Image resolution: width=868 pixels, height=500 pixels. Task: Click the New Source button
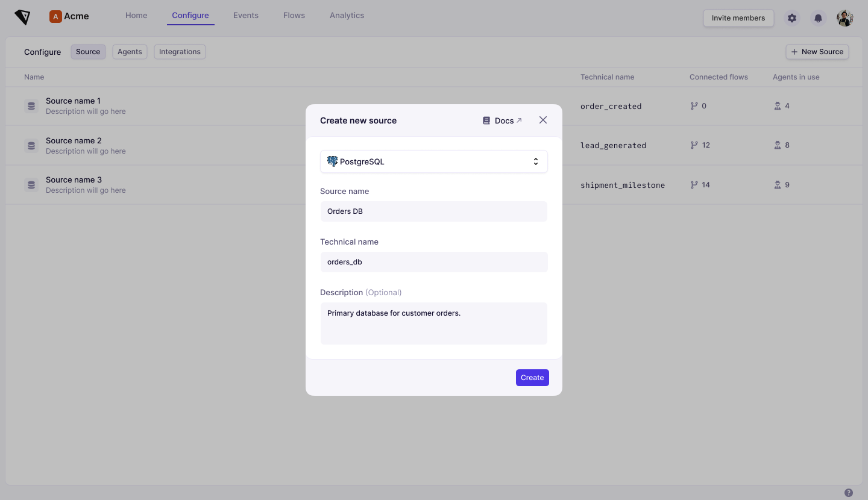(x=817, y=52)
